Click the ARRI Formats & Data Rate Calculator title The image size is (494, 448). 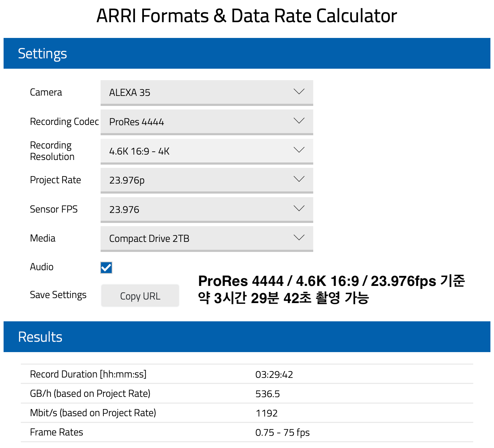click(247, 16)
